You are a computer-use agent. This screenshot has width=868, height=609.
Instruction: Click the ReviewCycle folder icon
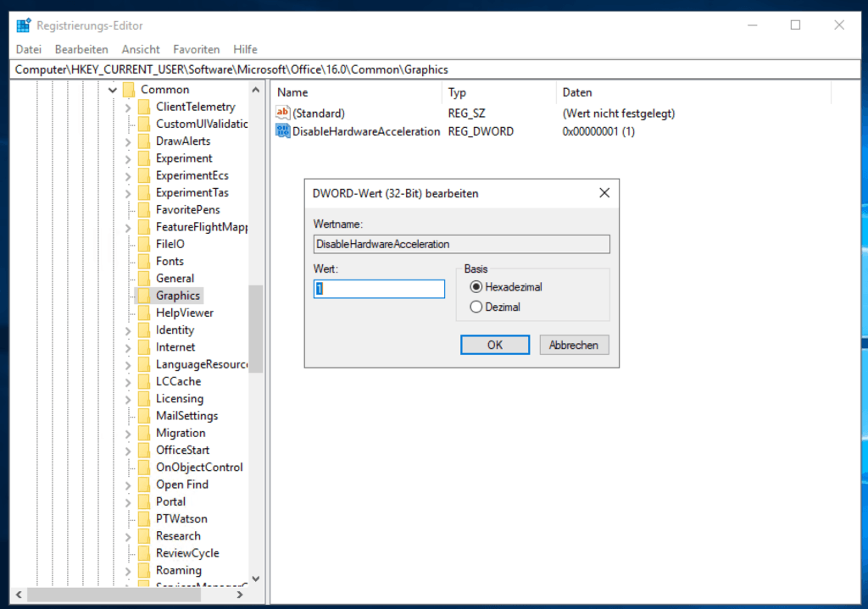[144, 552]
